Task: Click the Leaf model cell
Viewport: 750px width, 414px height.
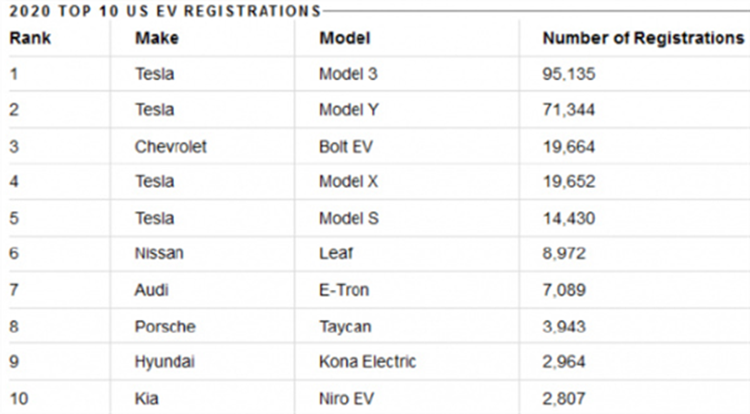Action: coord(335,254)
